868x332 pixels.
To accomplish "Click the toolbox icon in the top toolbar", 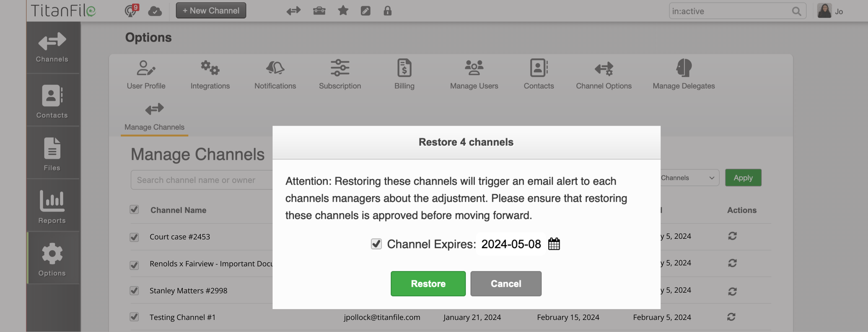I will [318, 11].
